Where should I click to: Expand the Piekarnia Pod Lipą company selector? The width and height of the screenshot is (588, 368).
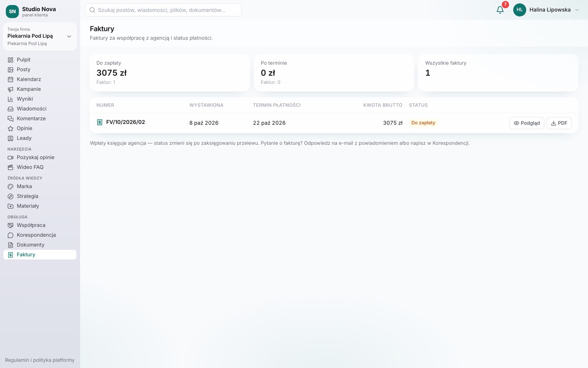click(40, 36)
